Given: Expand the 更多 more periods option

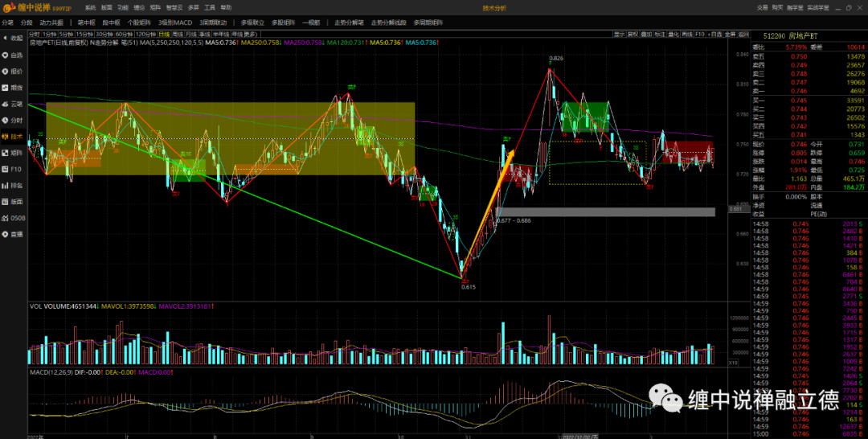Looking at the screenshot, I should tap(250, 35).
